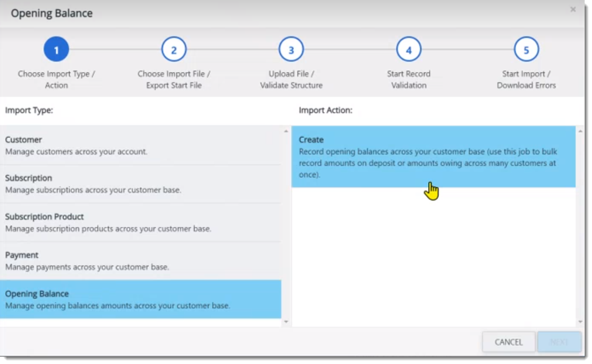Click step 1 circle in wizard

pos(56,49)
